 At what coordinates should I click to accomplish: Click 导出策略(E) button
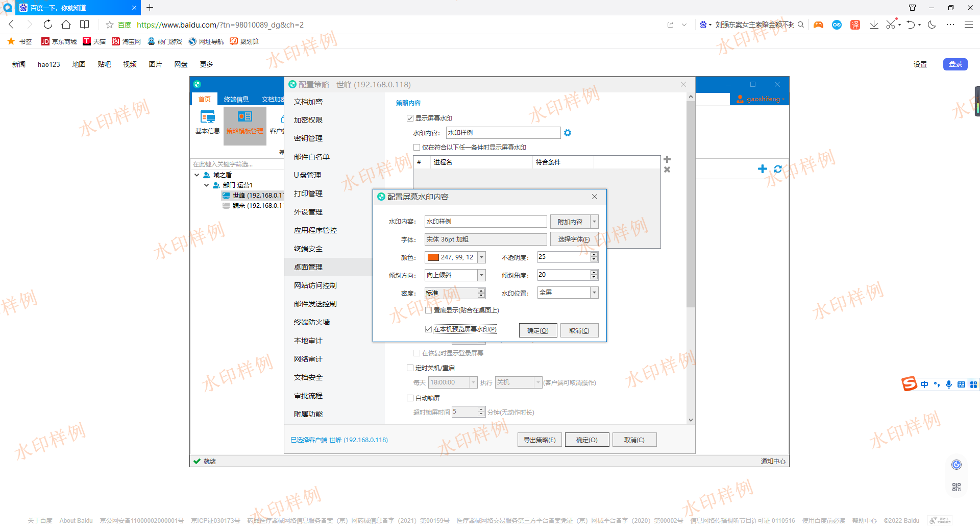click(540, 440)
